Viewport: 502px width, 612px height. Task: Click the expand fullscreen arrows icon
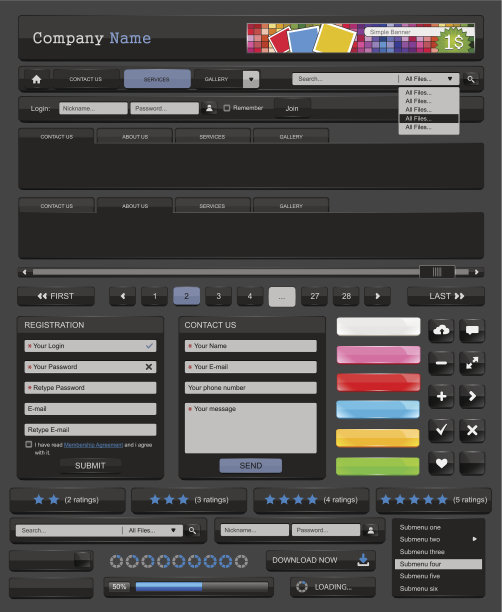pyautogui.click(x=472, y=363)
